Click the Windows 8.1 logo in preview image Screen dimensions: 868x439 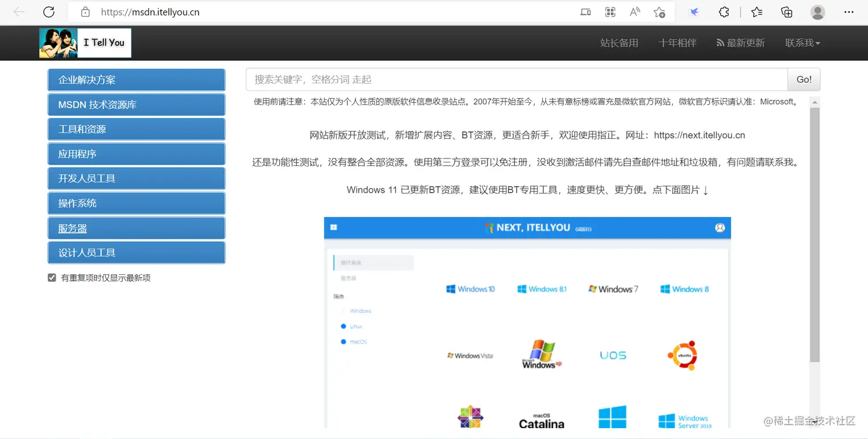(542, 289)
